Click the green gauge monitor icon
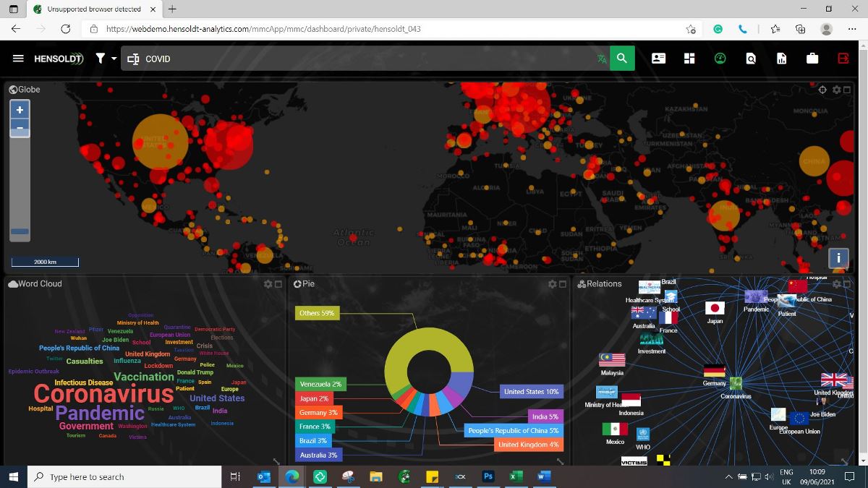The image size is (868, 488). pos(720,59)
